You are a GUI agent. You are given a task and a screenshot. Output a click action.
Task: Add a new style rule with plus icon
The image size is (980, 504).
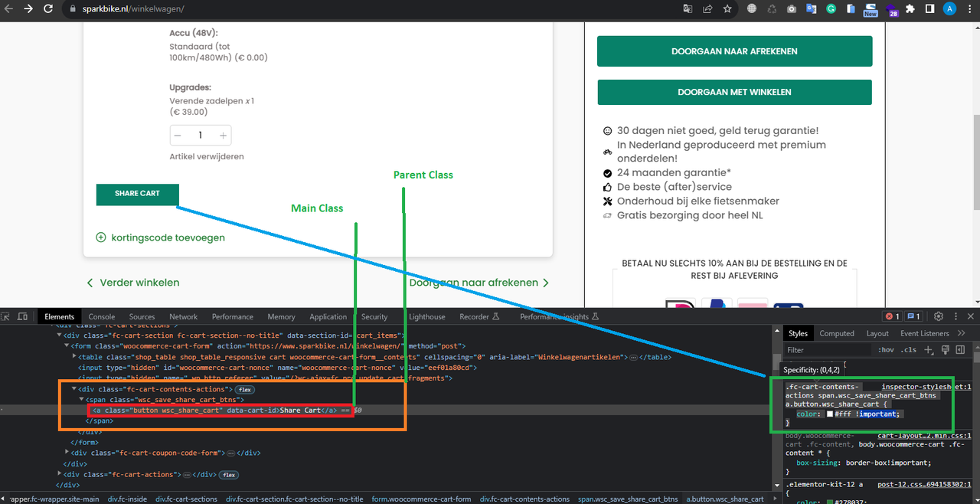[x=928, y=350]
